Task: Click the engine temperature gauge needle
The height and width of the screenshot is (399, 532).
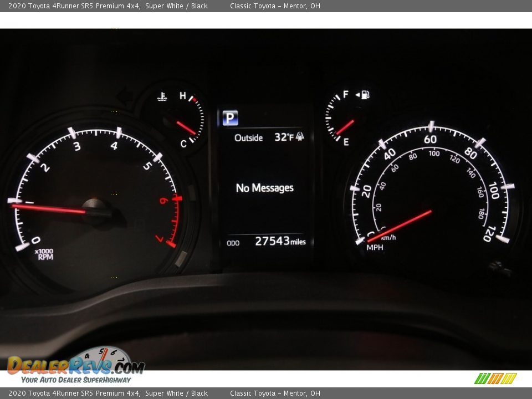Action: 186,127
